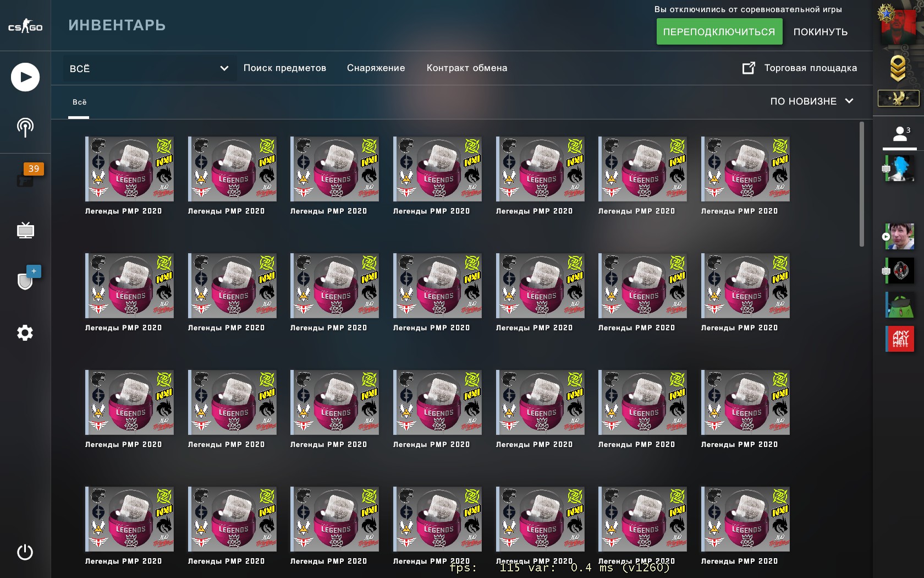Screen dimensions: 924x578
Task: Click the ПЕРЕПОДКЛЮЧИТЬСЯ button
Action: (719, 31)
